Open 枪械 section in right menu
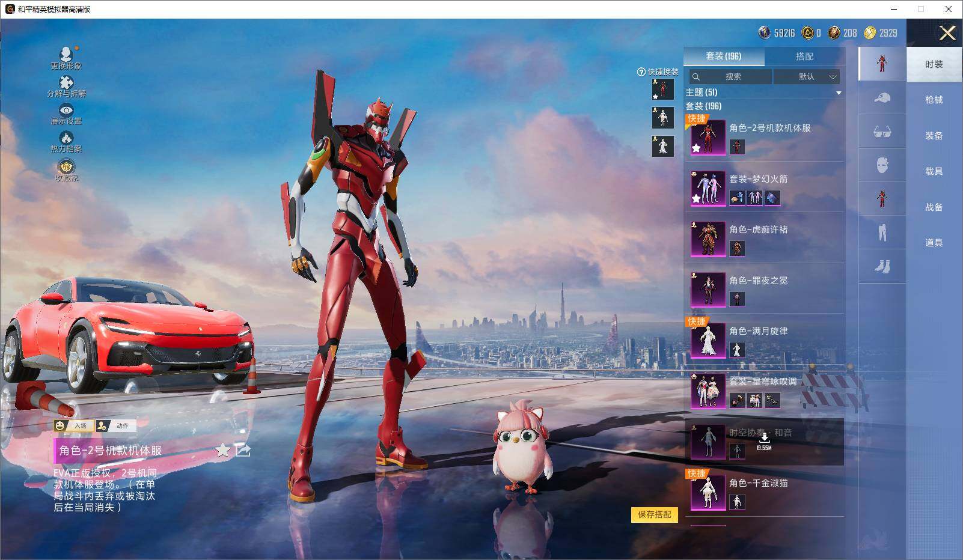Viewport: 963px width, 560px height. 934,100
